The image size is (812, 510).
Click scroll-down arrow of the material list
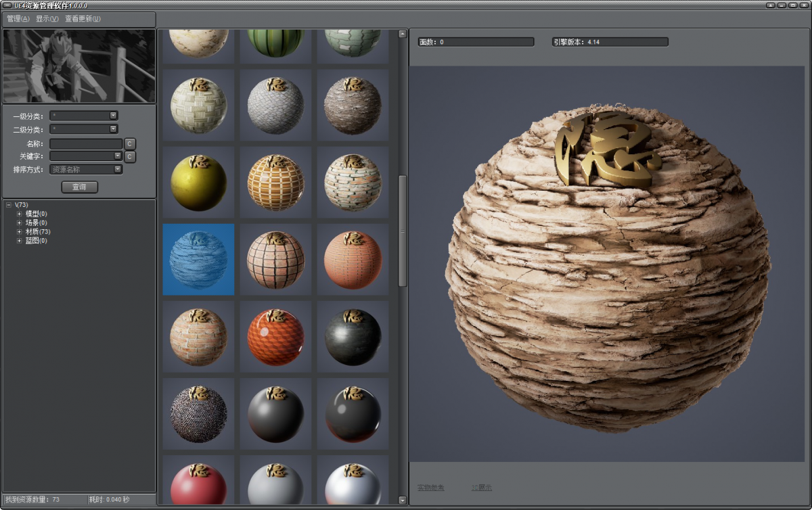coord(403,500)
